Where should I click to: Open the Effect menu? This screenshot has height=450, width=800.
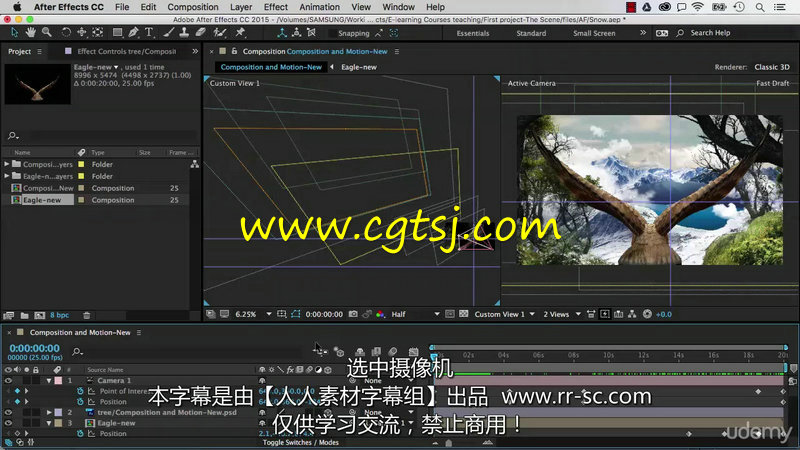coord(276,7)
